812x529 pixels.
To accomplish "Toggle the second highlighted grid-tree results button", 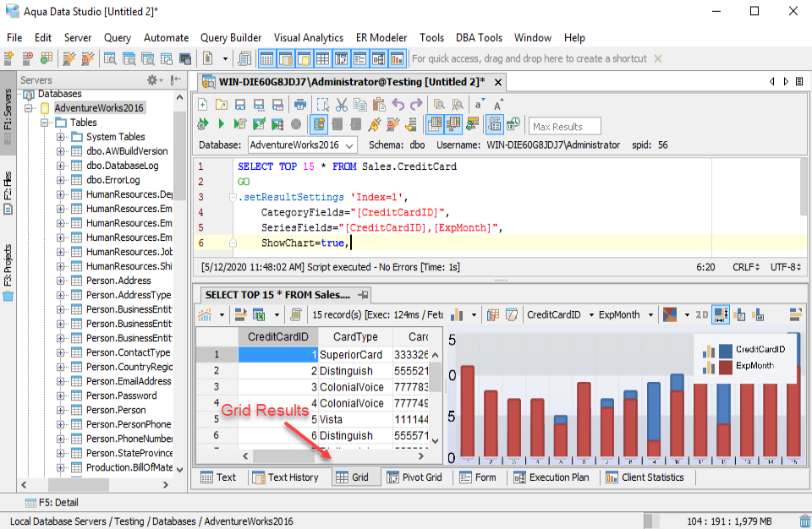I will click(x=453, y=124).
